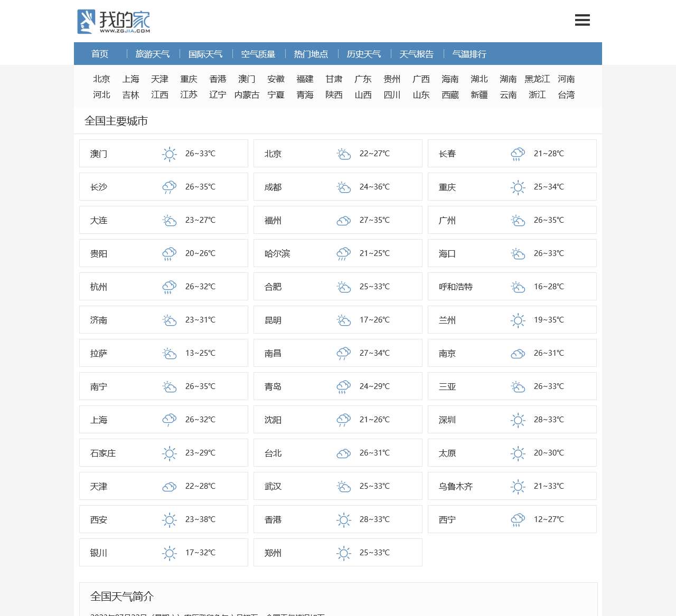Click the cloudy icon for 南京
This screenshot has width=676, height=616.
[518, 354]
